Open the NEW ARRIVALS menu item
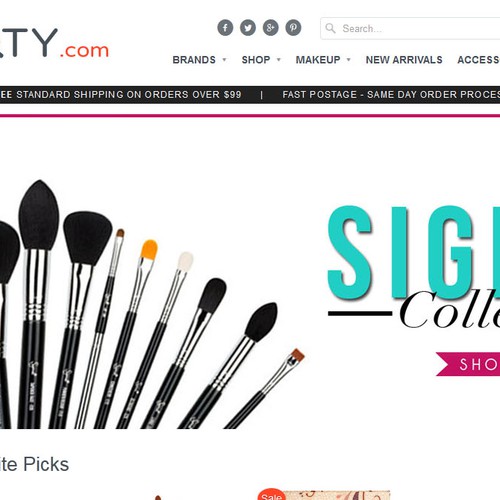 pyautogui.click(x=404, y=60)
